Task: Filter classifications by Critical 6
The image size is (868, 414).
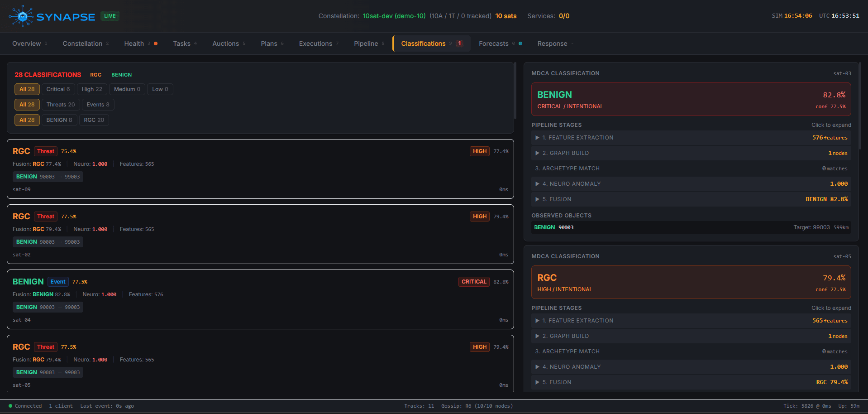Action: [58, 89]
